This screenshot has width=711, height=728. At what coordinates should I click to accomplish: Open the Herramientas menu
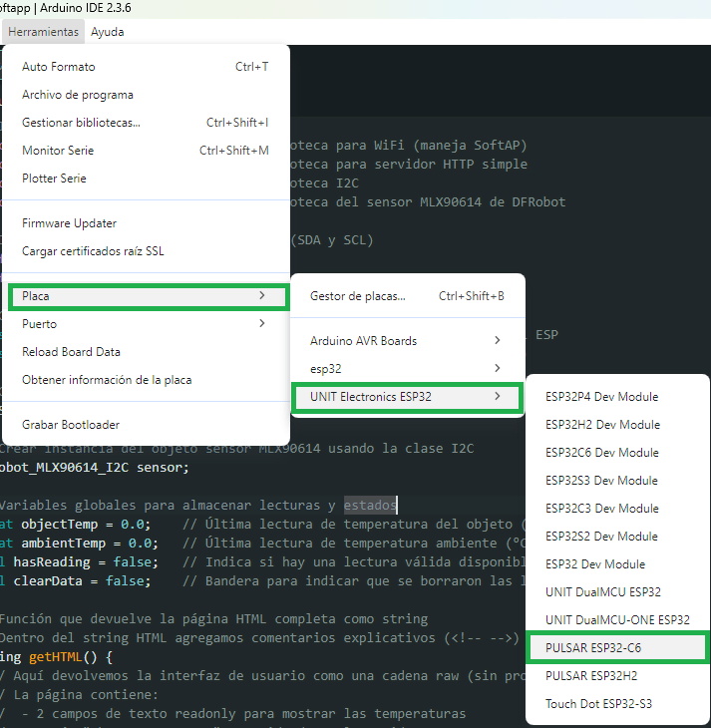(43, 32)
